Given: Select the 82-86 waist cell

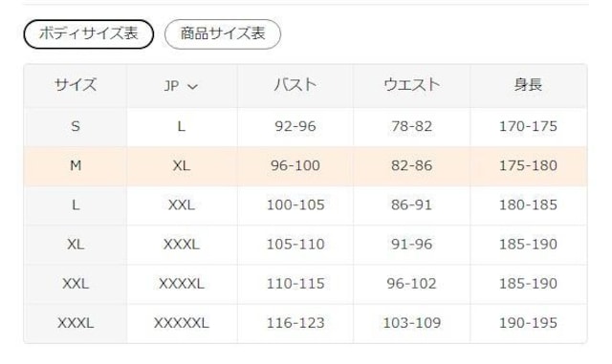Looking at the screenshot, I should coord(412,166).
